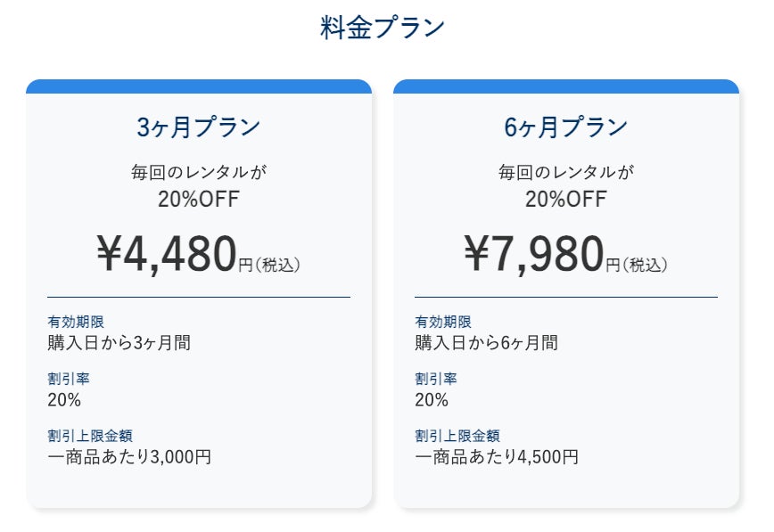Click the ¥7,980 price text
The height and width of the screenshot is (532, 774).
tap(535, 253)
